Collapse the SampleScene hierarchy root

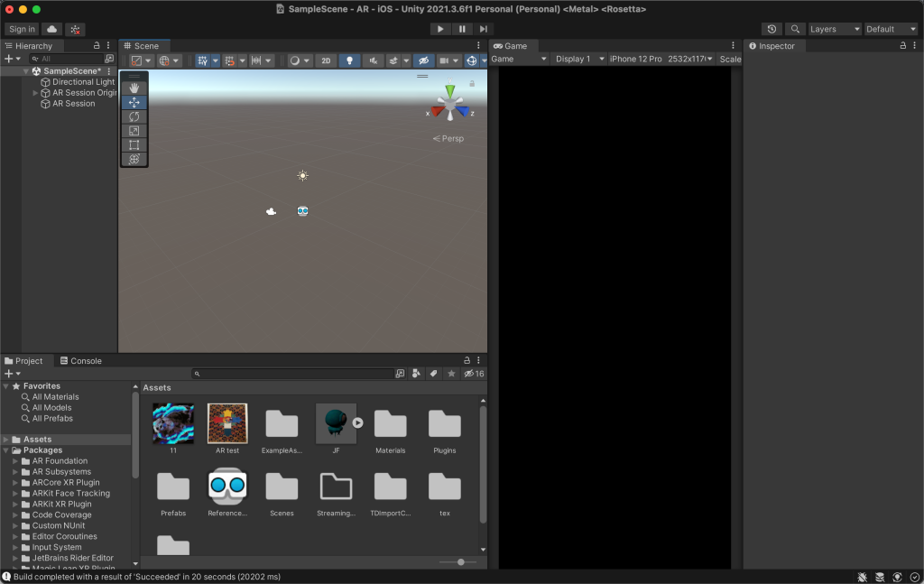coord(26,71)
